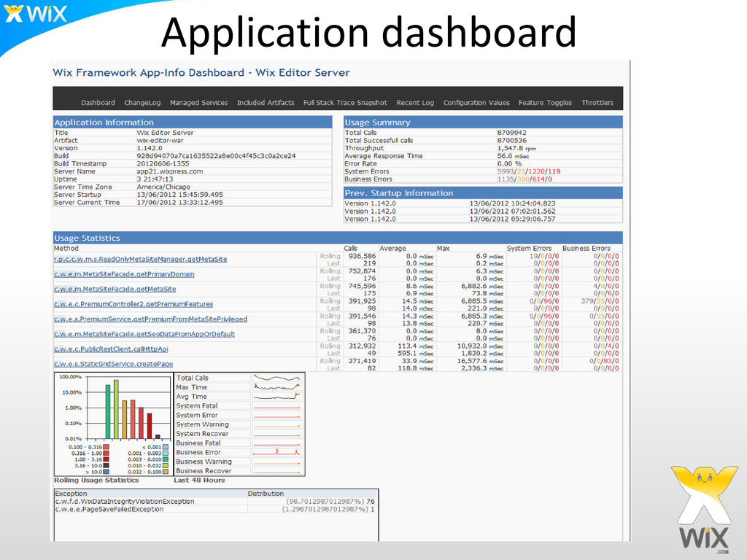Go to Managed Services
This screenshot has height=560, width=747.
[198, 102]
